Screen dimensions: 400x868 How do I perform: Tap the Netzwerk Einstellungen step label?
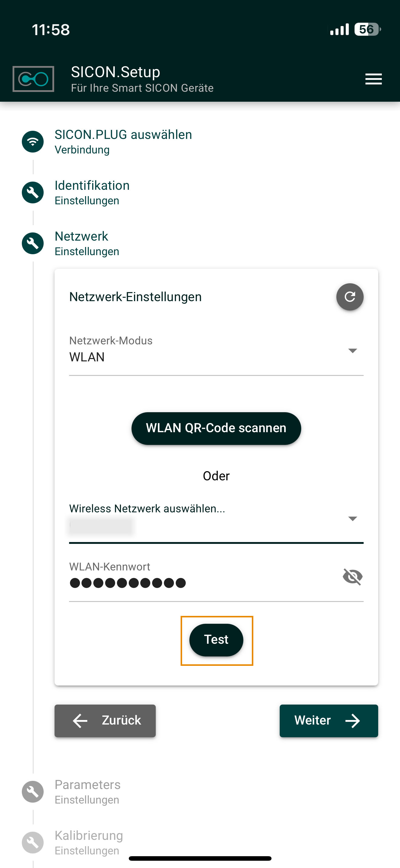pos(87,243)
